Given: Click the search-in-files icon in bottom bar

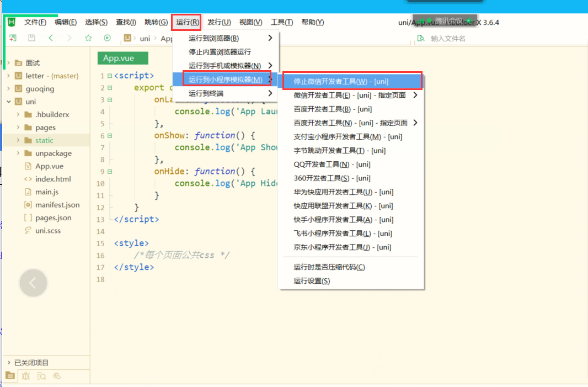Looking at the screenshot, I should click(41, 376).
